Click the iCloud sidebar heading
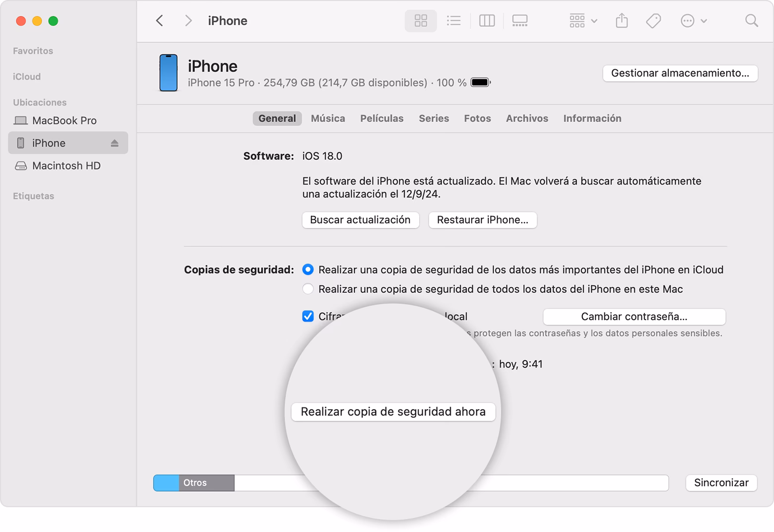 coord(27,77)
